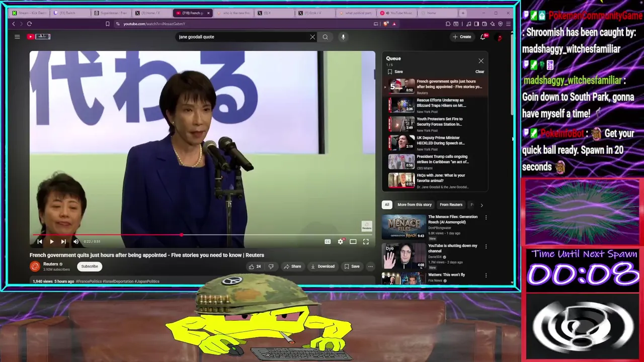The image size is (644, 362).
Task: Show more filter chips with arrow
Action: point(481,205)
